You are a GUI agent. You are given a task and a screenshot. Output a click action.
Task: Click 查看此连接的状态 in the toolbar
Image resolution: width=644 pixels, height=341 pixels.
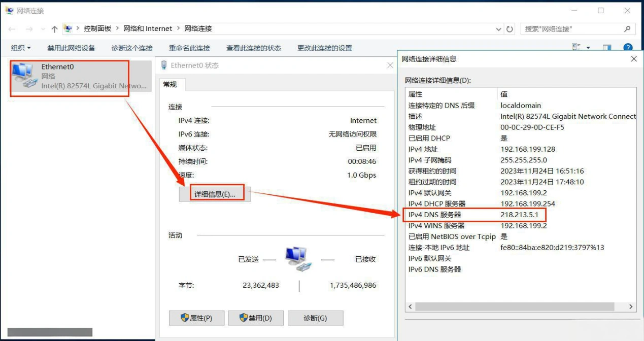point(253,48)
